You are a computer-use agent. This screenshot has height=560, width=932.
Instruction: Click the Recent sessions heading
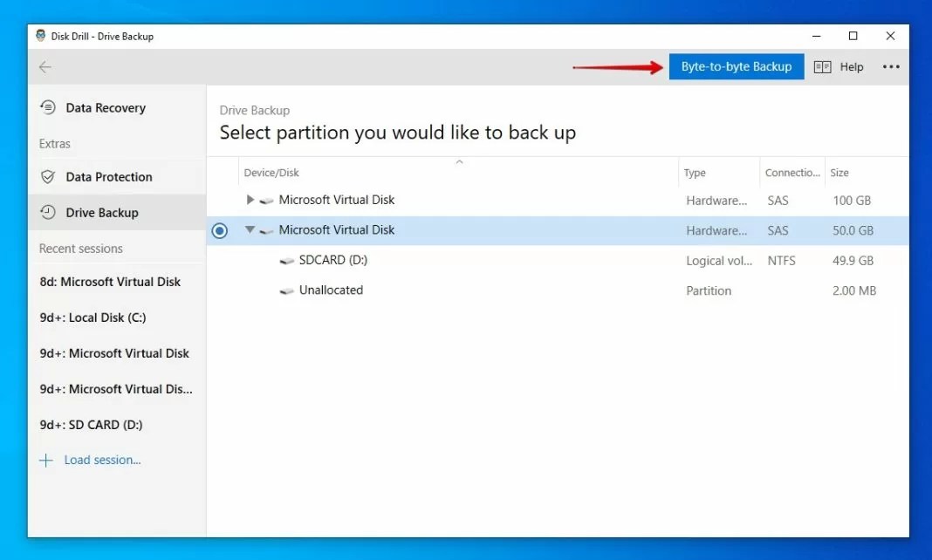tap(81, 249)
